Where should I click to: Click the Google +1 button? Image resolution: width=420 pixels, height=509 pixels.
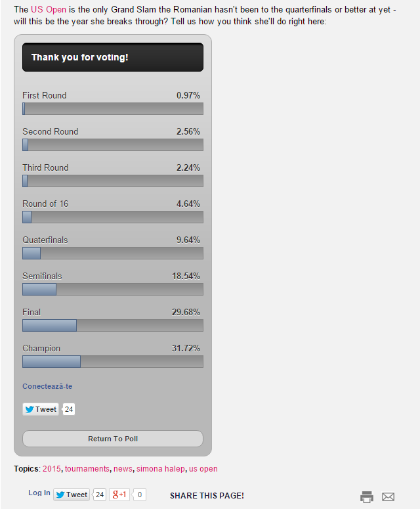pos(119,495)
